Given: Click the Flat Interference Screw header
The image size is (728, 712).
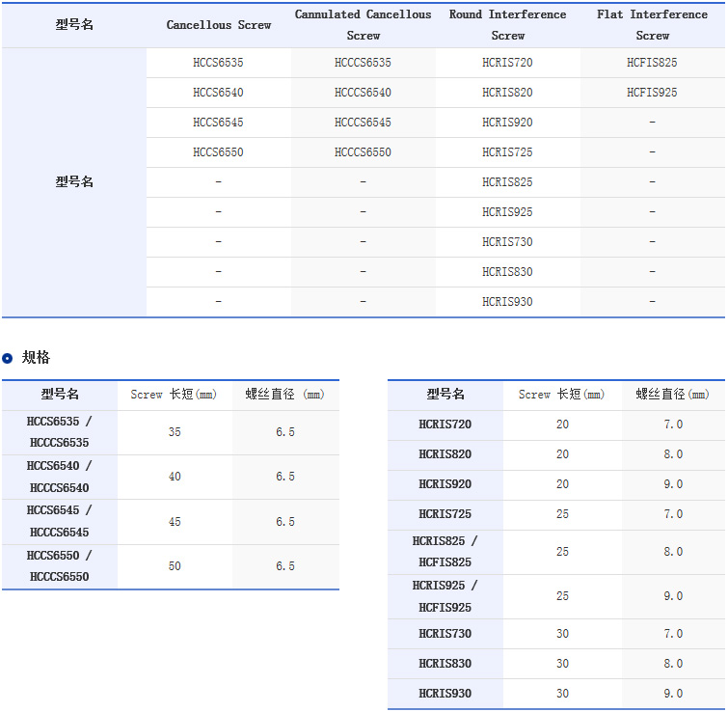Looking at the screenshot, I should (x=653, y=25).
